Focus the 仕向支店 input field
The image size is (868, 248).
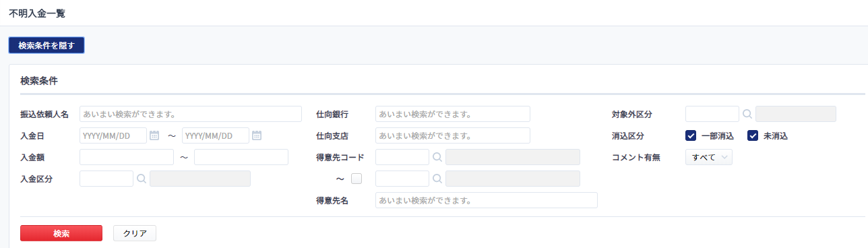pos(453,135)
